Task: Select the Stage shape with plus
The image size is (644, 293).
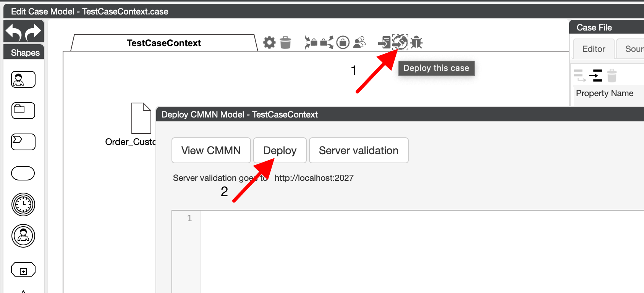Action: [x=23, y=270]
